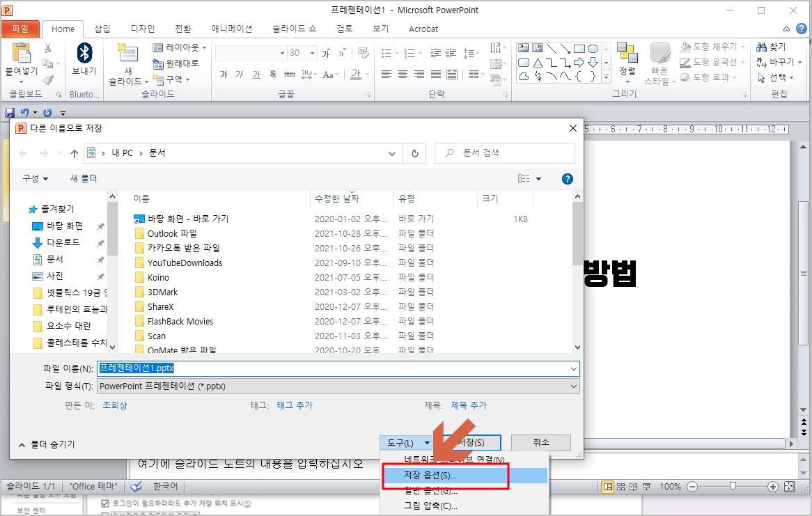The height and width of the screenshot is (516, 812).
Task: Open the Arrange icon
Action: coord(627,52)
